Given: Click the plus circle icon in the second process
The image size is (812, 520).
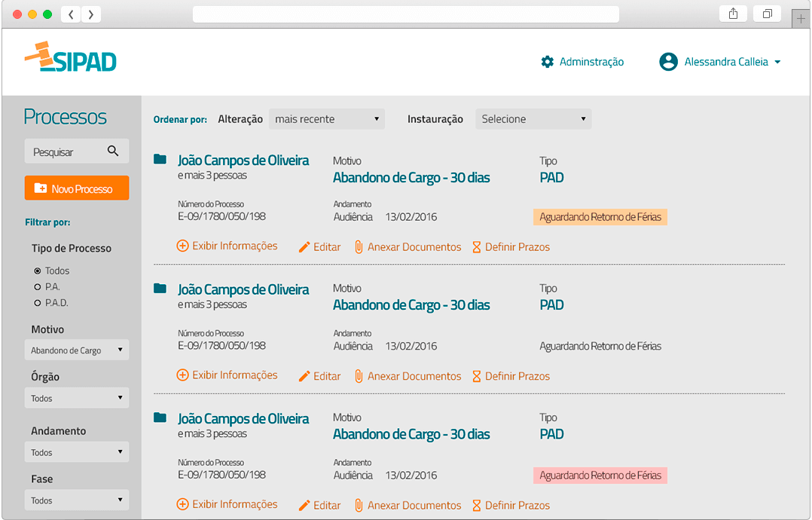Looking at the screenshot, I should pos(182,375).
